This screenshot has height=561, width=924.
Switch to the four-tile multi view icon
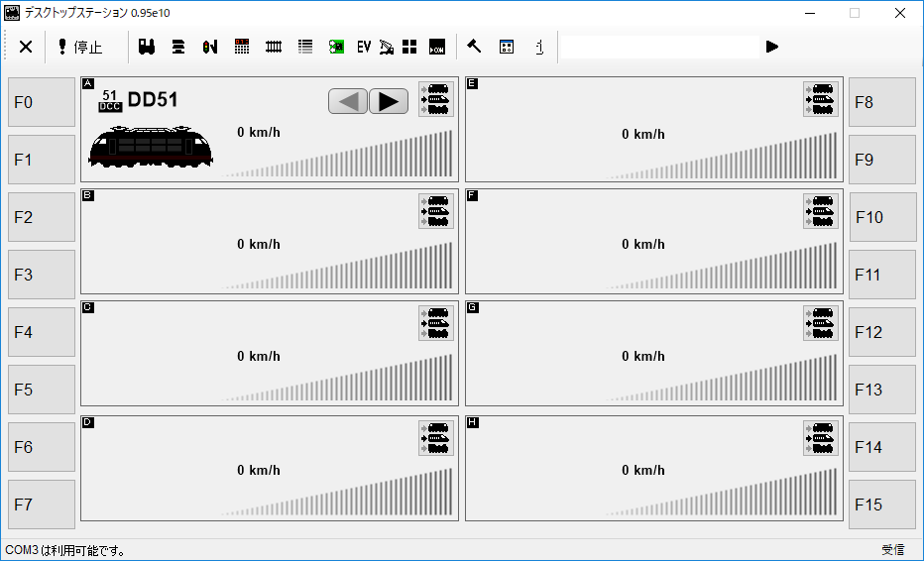(x=409, y=47)
